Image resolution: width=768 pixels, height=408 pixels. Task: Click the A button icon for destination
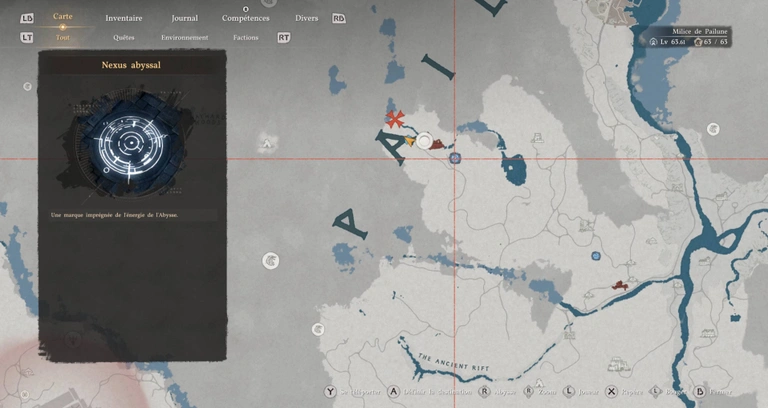pyautogui.click(x=394, y=392)
